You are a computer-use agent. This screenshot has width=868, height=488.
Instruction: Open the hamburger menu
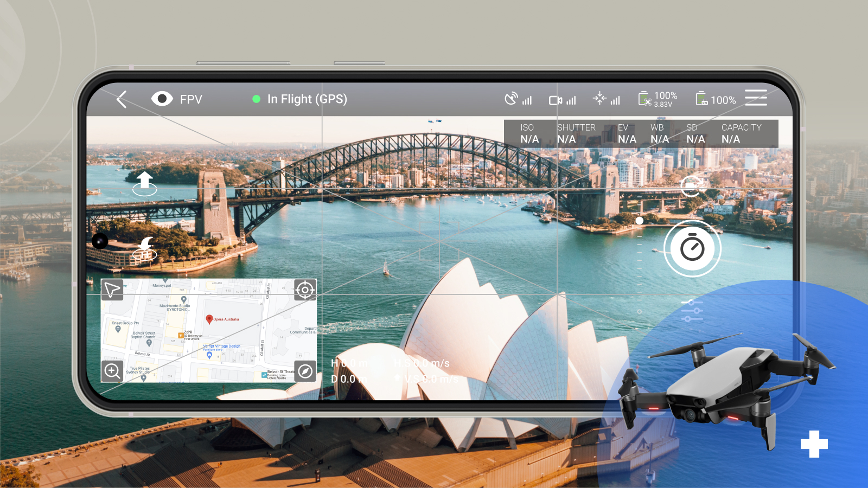[756, 98]
